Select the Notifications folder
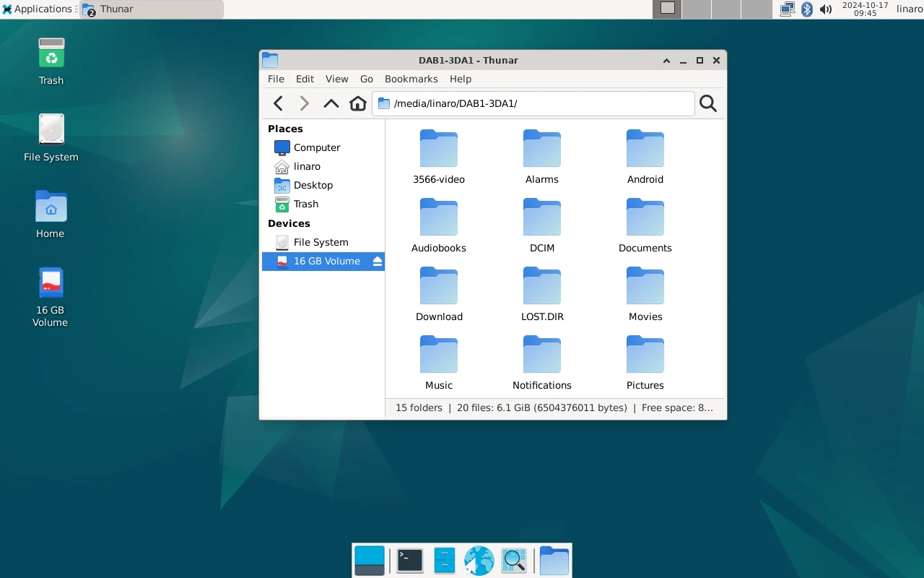Image resolution: width=924 pixels, height=578 pixels. coord(542,363)
